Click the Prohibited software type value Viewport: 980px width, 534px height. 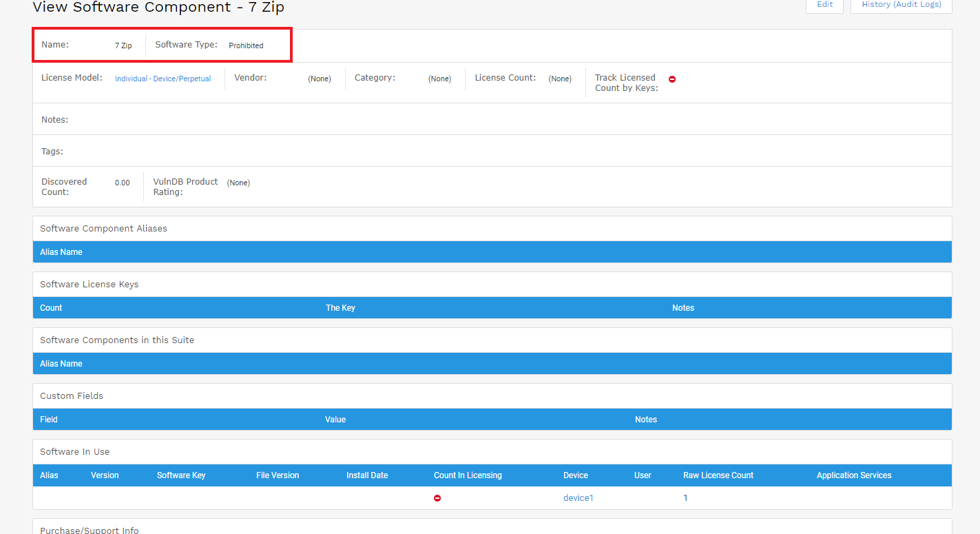click(246, 45)
